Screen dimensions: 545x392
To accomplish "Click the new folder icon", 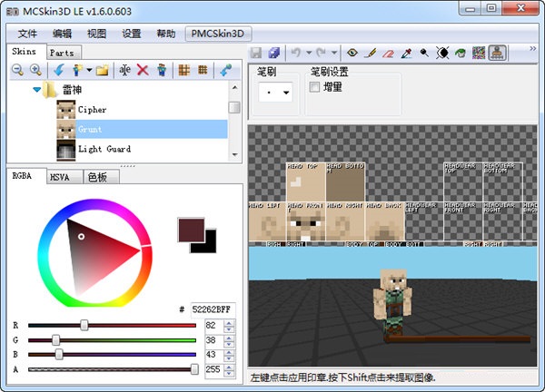I will (x=102, y=70).
